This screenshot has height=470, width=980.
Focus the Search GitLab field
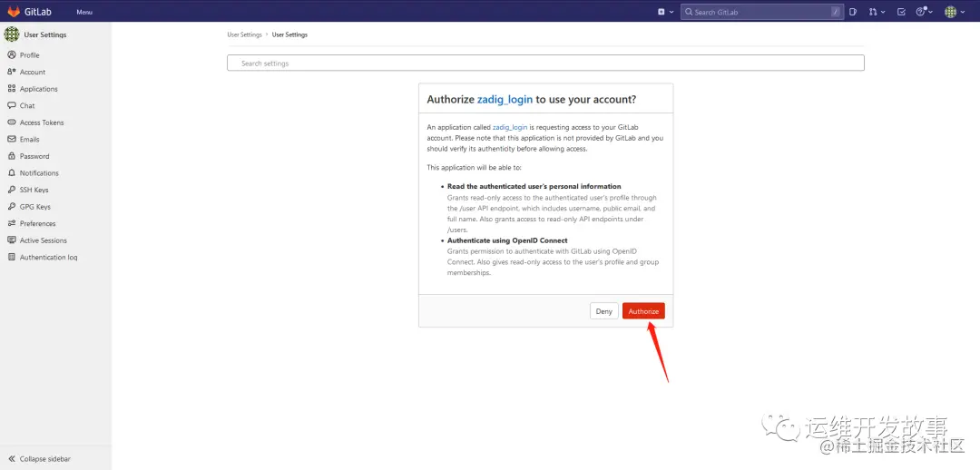click(x=762, y=12)
